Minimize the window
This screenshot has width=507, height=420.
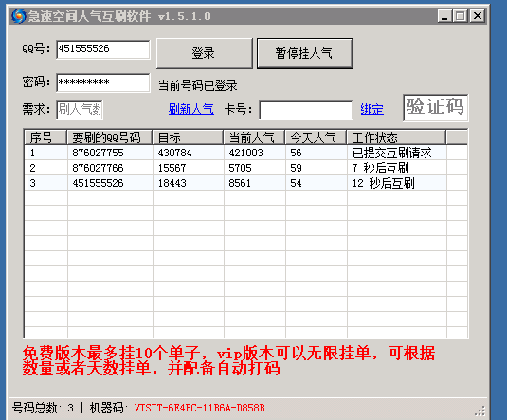(x=444, y=16)
